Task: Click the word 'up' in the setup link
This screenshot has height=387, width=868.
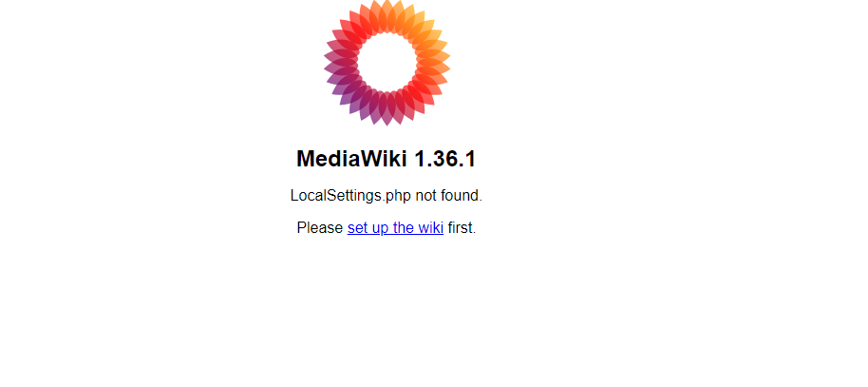Action: coord(379,228)
